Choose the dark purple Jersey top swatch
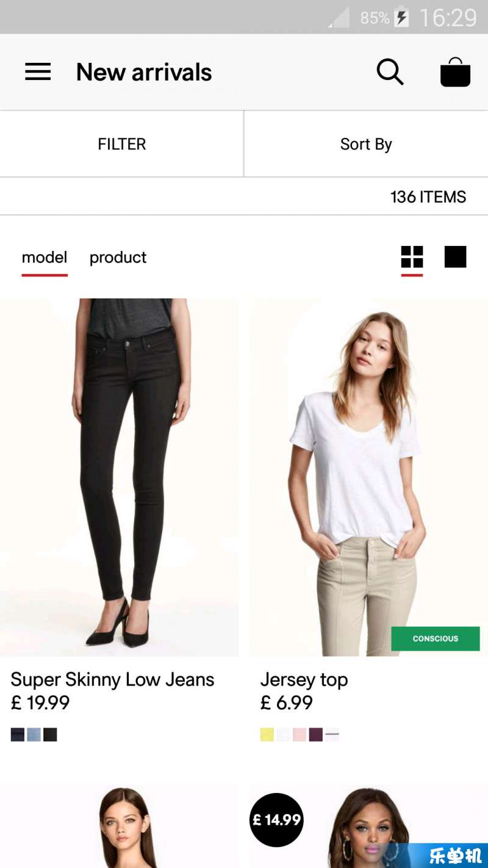 tap(315, 734)
